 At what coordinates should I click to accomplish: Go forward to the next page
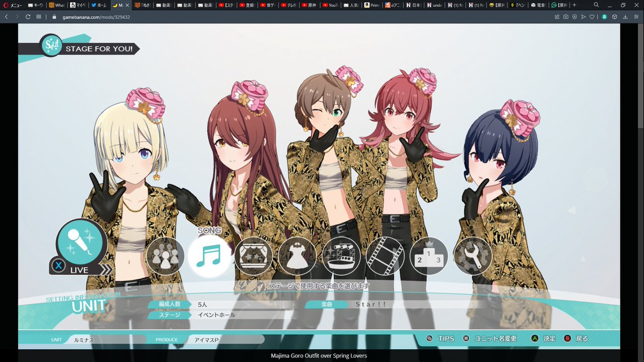[x=17, y=17]
